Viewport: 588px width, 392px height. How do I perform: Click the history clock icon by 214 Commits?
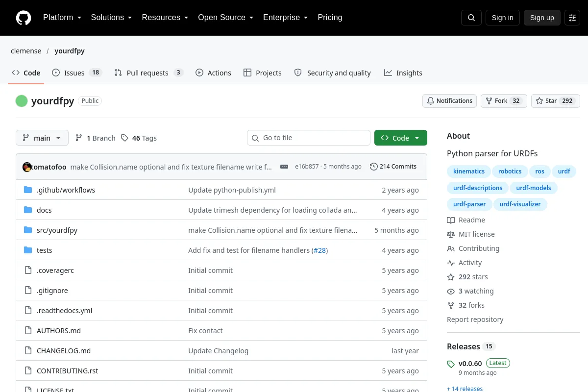374,167
